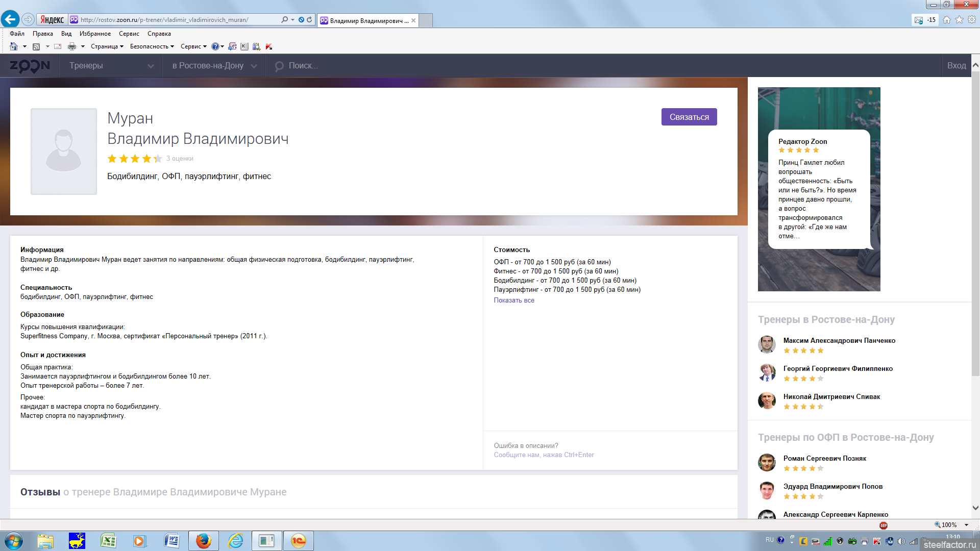980x551 pixels.
Task: Click the Редактор Zoon advertisement card
Action: coord(819,189)
